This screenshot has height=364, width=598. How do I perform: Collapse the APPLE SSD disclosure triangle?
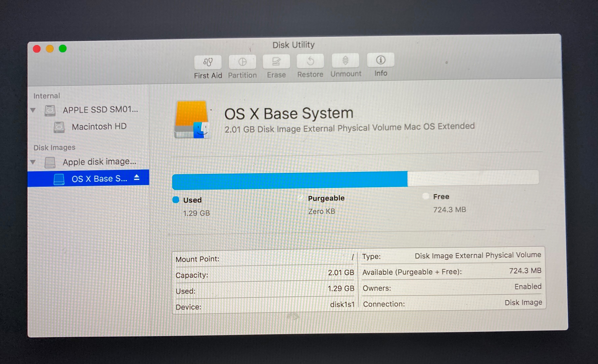click(x=33, y=110)
